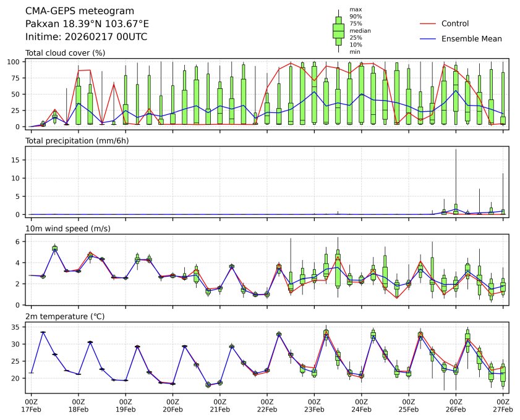Click the red Control legend line

(x=428, y=23)
